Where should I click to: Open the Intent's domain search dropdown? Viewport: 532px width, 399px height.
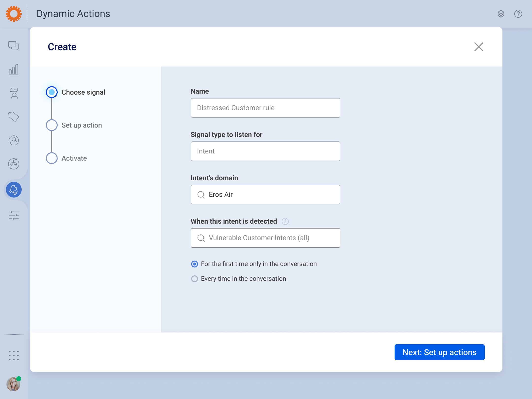coord(265,195)
